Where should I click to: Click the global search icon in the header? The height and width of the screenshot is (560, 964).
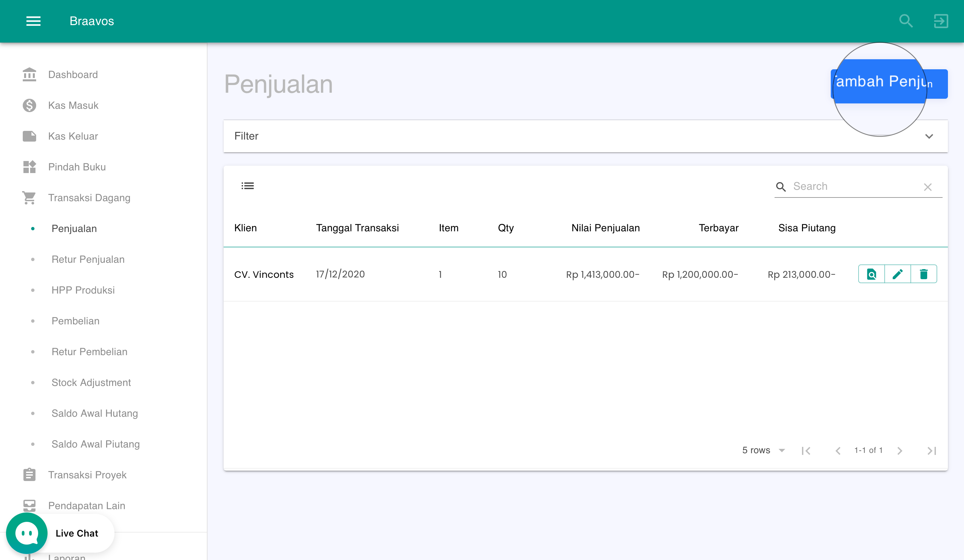pyautogui.click(x=905, y=21)
